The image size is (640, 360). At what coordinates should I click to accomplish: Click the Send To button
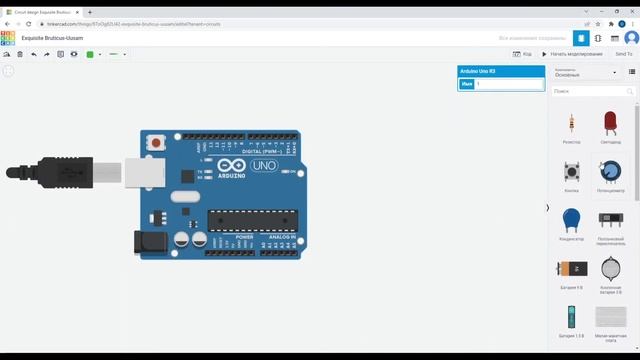623,54
